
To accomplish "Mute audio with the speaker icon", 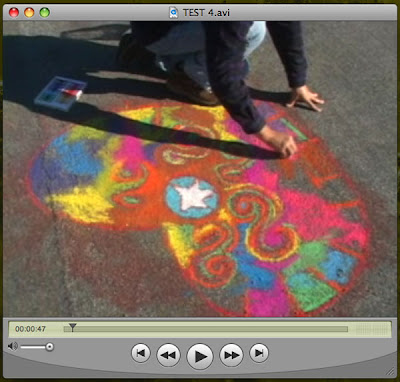I will click(13, 347).
